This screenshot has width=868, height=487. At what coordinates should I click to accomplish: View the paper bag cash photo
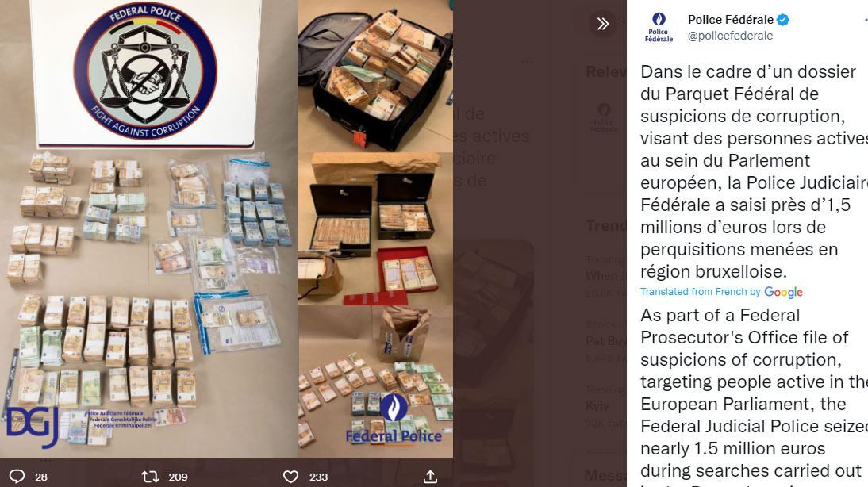point(376,382)
